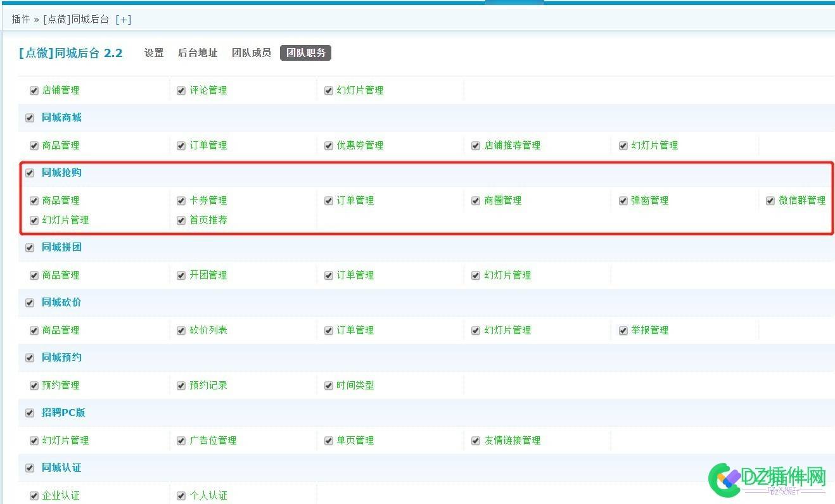
Task: Toggle the 预约管理 checkbox
Action: click(34, 386)
